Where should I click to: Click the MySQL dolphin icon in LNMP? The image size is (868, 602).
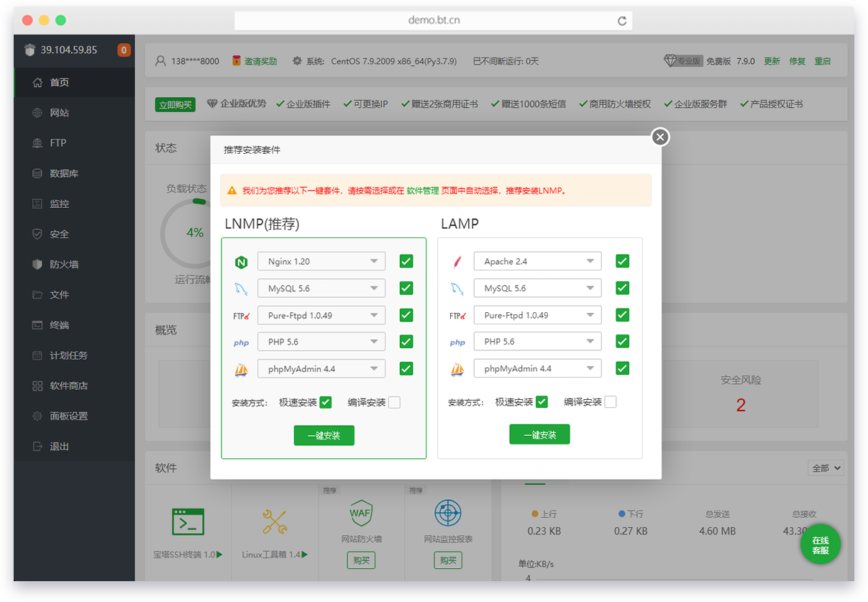[241, 289]
